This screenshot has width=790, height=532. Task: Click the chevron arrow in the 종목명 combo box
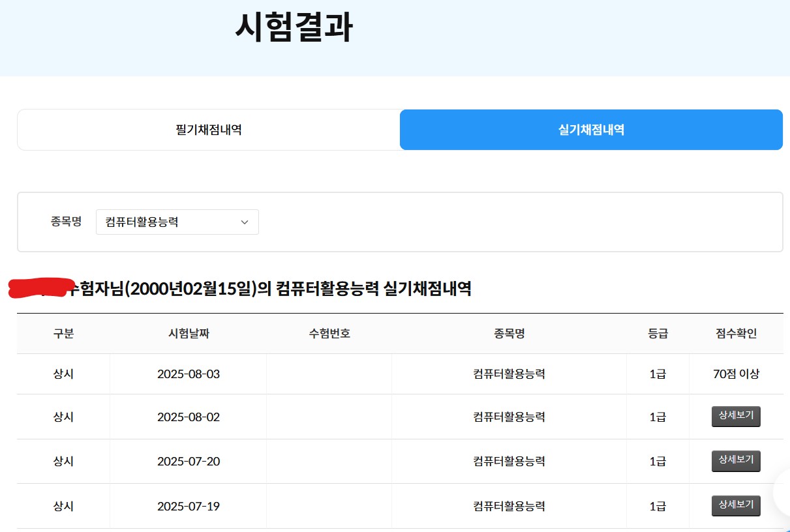tap(245, 222)
